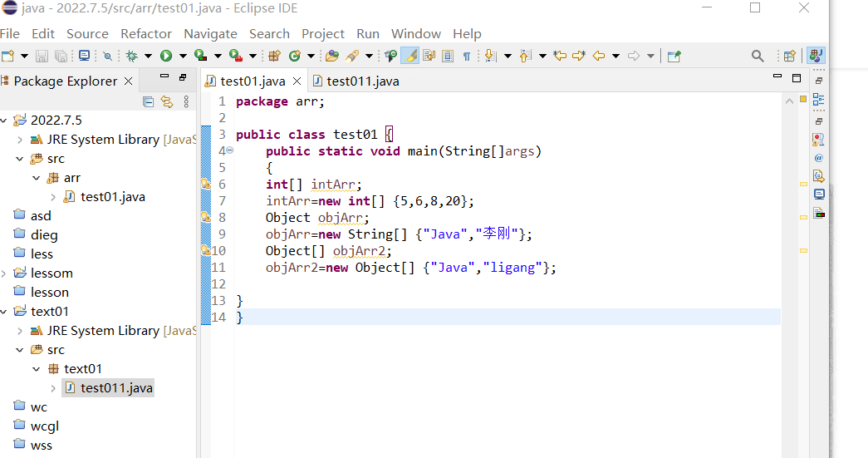868x458 pixels.
Task: Show the Outline view from side trim
Action: (x=819, y=100)
